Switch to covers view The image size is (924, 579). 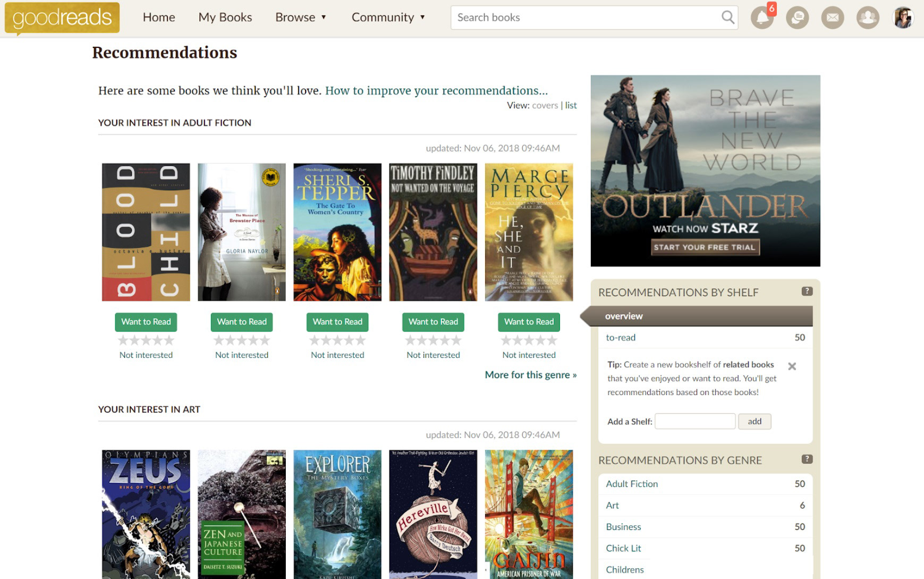(x=545, y=105)
